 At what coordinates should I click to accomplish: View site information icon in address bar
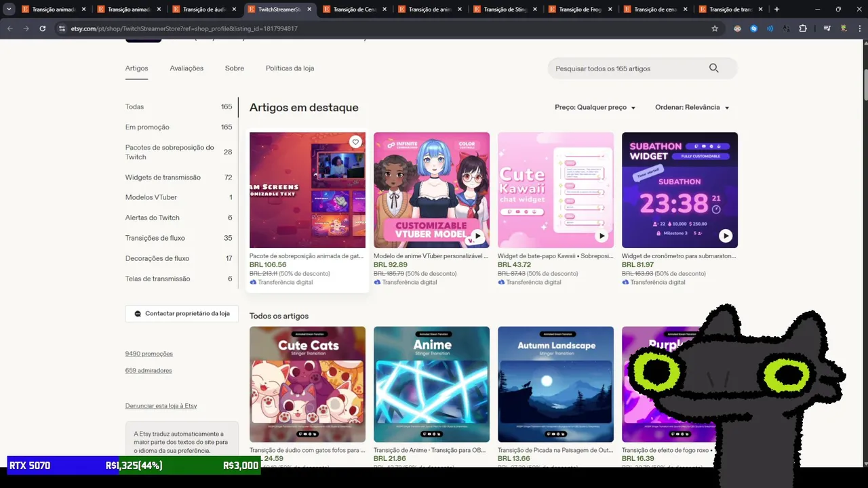tap(62, 28)
